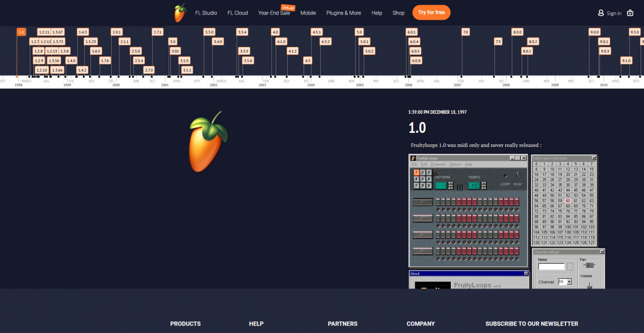The width and height of the screenshot is (644, 333).
Task: Choose version 1.3.8 on timeline
Action: point(64,51)
